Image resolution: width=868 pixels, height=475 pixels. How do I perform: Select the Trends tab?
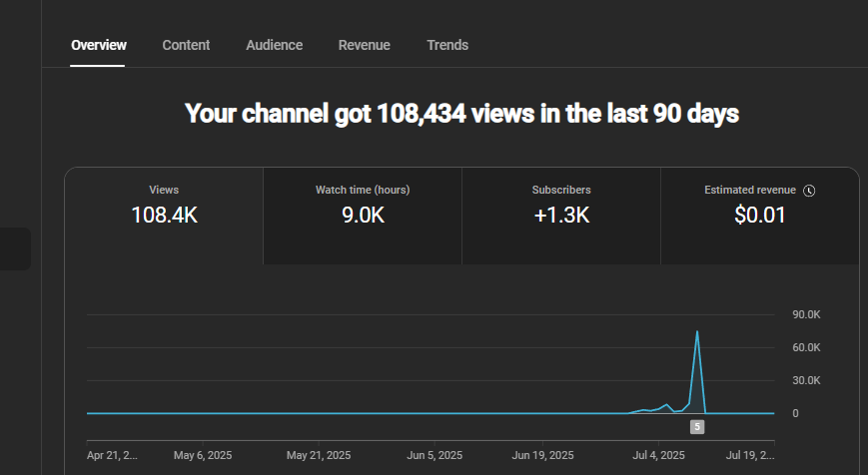point(447,45)
